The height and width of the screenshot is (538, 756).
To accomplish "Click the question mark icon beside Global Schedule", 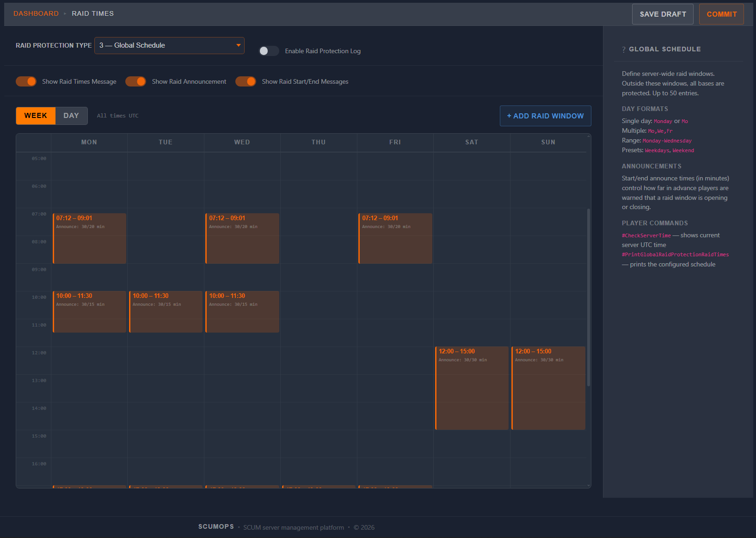I will click(x=624, y=49).
